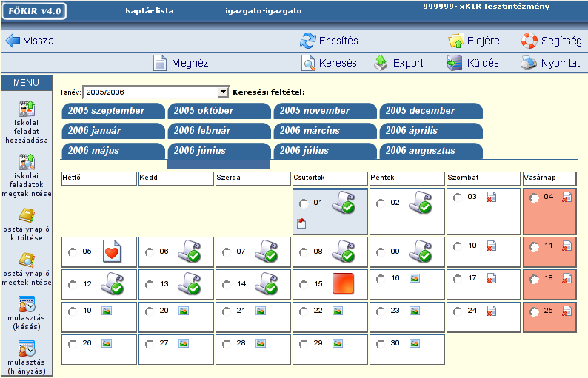The width and height of the screenshot is (588, 378).
Task: Click the Keresési feltétel label
Action: [269, 92]
